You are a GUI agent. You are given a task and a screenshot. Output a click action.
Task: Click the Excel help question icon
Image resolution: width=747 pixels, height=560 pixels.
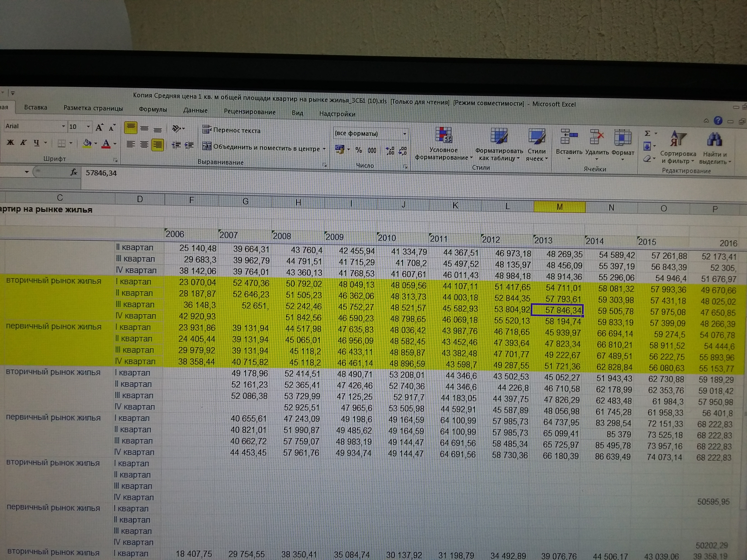718,121
